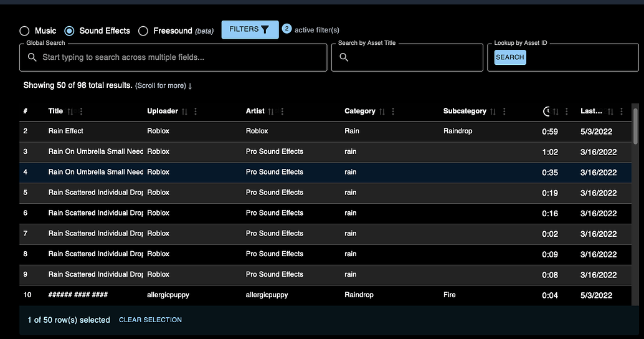Click Rain category cell in row 2
This screenshot has width=644, height=339.
(351, 131)
